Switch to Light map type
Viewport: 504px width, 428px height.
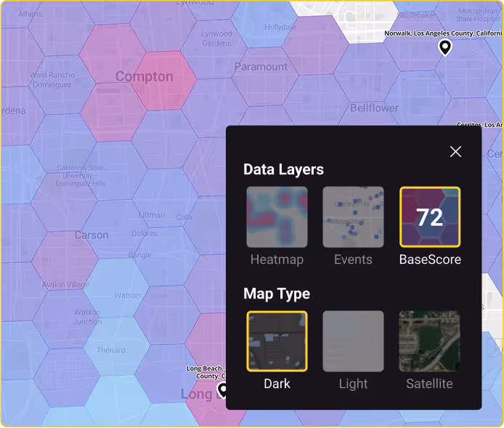click(x=353, y=342)
